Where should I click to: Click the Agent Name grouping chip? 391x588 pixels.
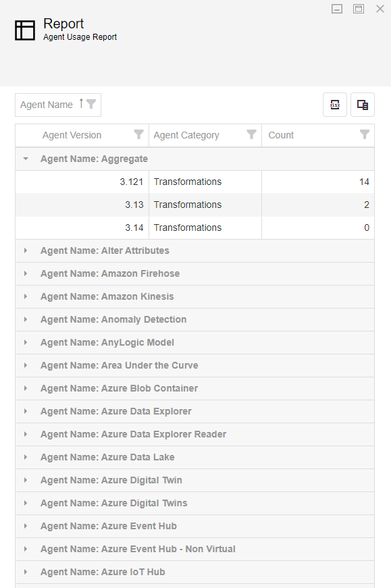coord(47,104)
